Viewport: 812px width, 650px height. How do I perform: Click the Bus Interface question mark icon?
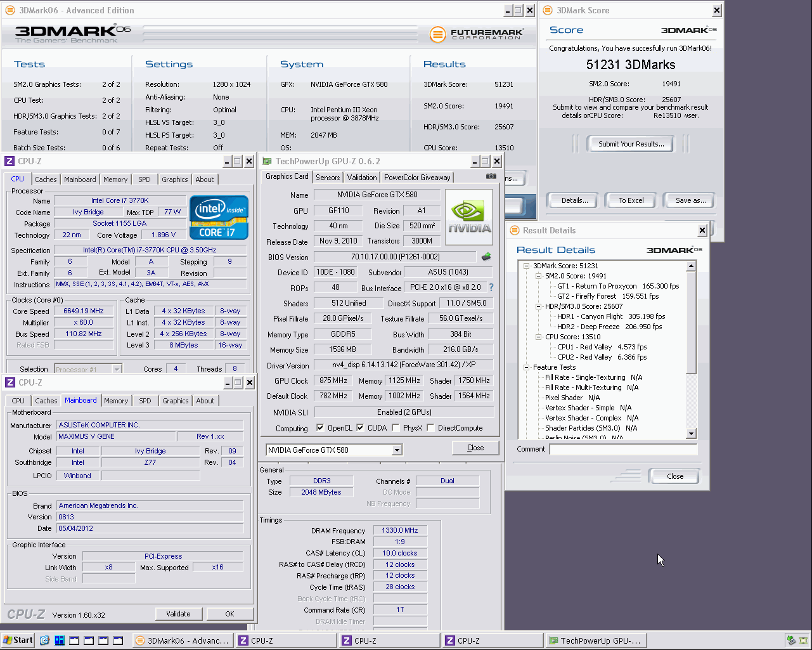pyautogui.click(x=491, y=287)
